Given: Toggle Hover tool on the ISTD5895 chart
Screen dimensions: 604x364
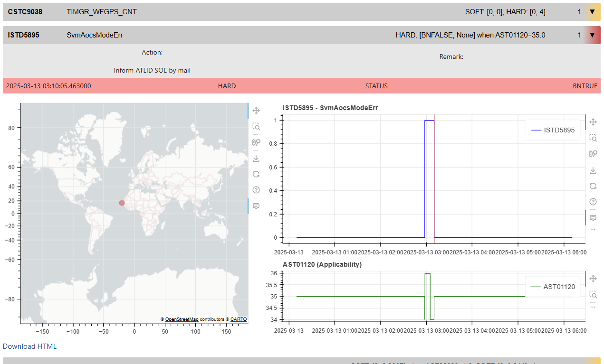Looking at the screenshot, I should point(593,218).
